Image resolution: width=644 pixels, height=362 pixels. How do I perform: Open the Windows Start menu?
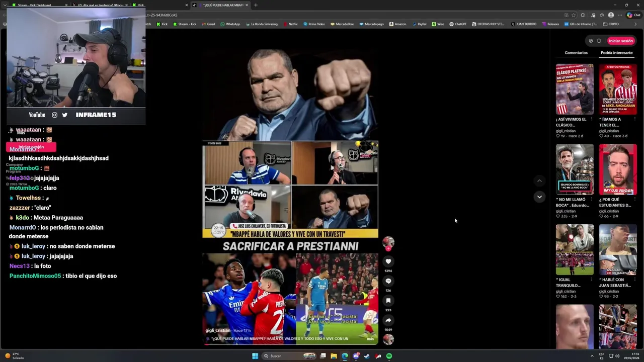click(x=255, y=356)
